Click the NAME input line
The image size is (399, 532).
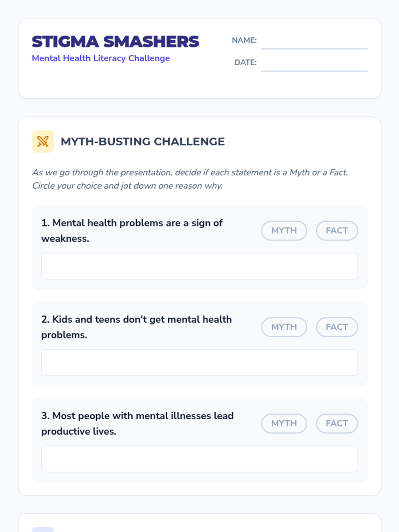(314, 43)
